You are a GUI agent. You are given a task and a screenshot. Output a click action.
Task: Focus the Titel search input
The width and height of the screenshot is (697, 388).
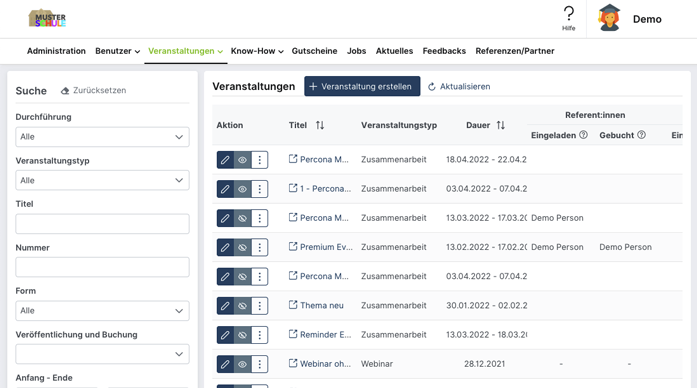click(x=102, y=224)
